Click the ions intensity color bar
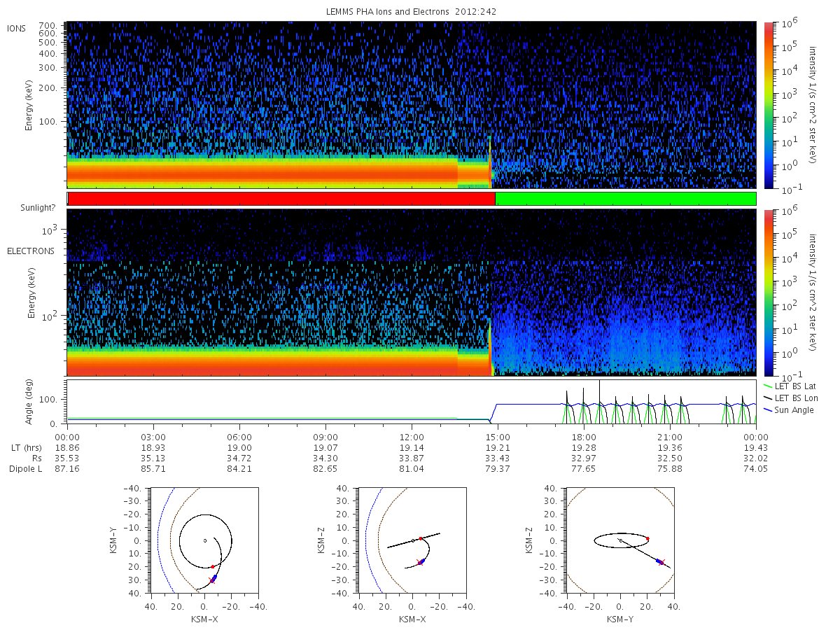Image resolution: width=840 pixels, height=630 pixels. coord(768,105)
